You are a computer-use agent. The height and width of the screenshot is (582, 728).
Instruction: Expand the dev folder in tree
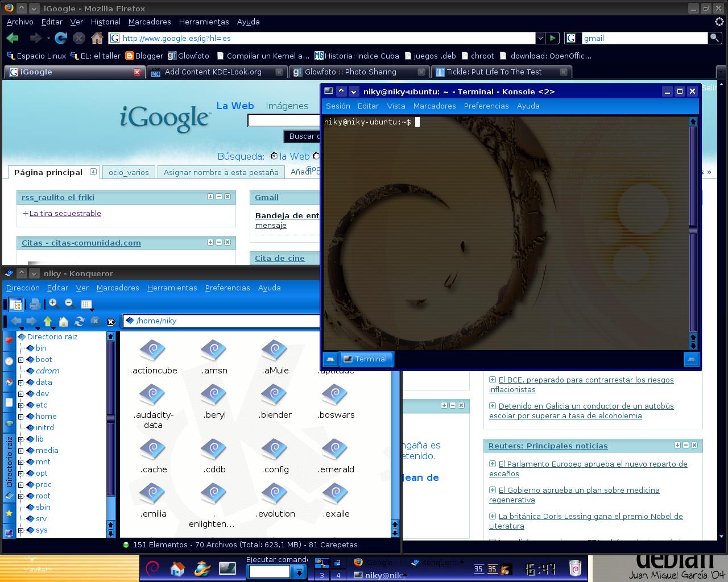tap(20, 394)
